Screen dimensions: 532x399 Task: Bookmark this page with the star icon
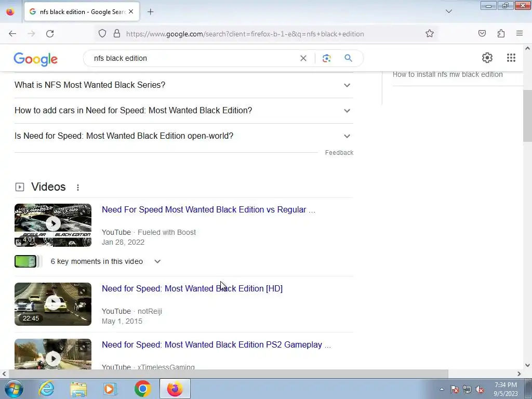click(x=430, y=34)
